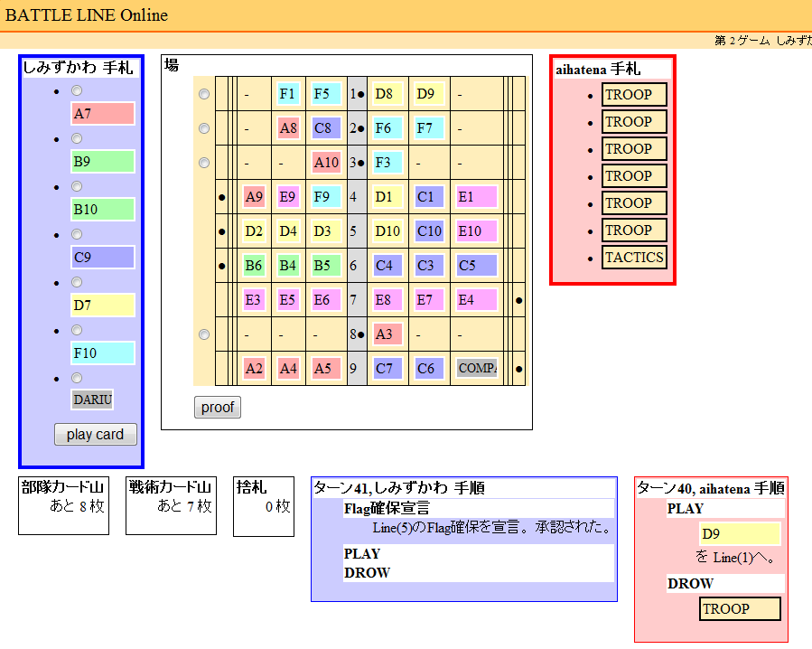Select the radio button above DARIU card

[x=77, y=378]
